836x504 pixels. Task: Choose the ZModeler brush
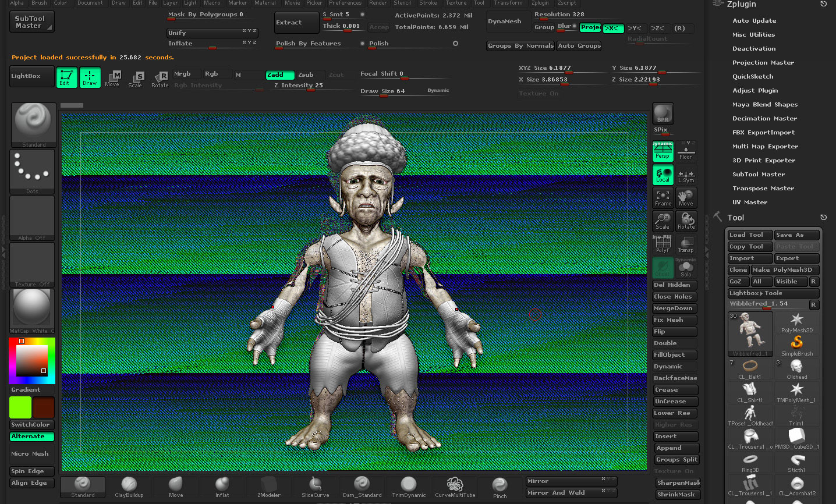click(269, 487)
